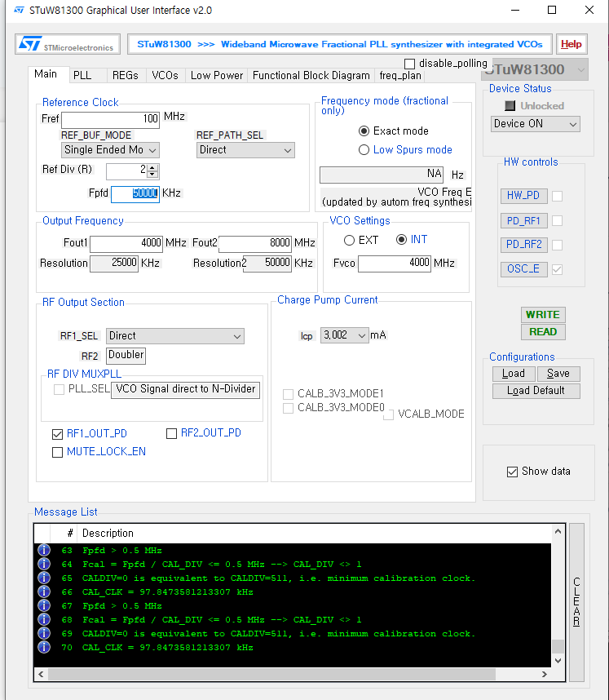Image resolution: width=609 pixels, height=700 pixels.
Task: Click the message list horizontal scrollbar
Action: (x=271, y=674)
